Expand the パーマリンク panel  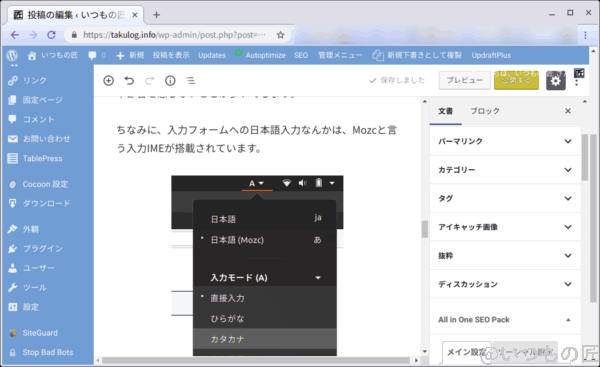tap(505, 141)
